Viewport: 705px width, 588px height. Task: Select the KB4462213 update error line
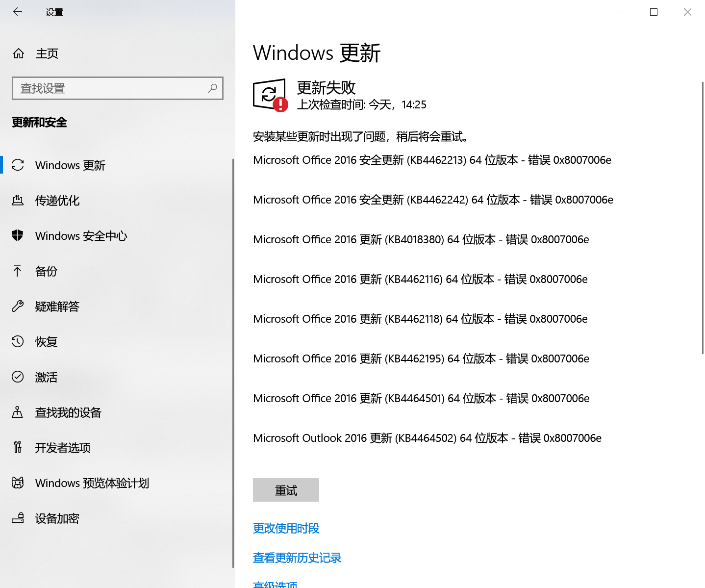[432, 160]
